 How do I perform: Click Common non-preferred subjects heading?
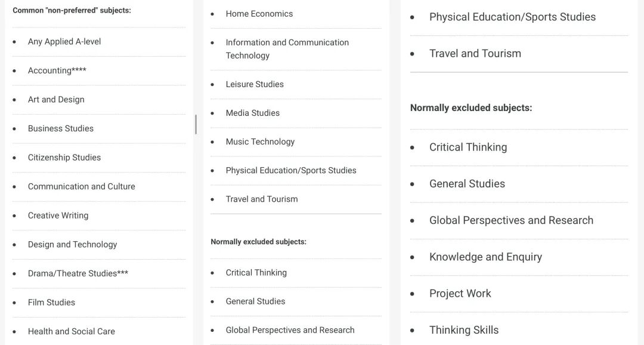pos(72,10)
